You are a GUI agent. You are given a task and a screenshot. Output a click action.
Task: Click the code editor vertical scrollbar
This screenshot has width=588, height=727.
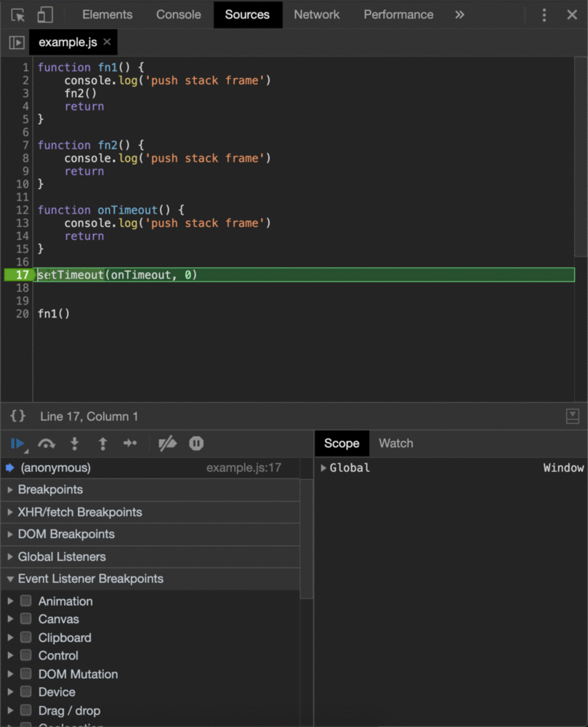click(581, 158)
